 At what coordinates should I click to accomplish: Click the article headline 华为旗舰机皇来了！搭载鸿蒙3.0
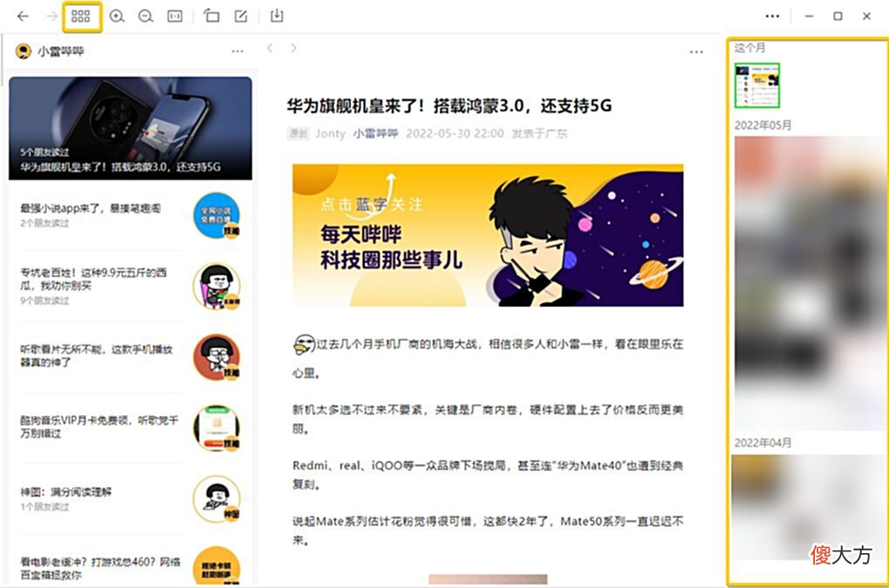pyautogui.click(x=449, y=106)
